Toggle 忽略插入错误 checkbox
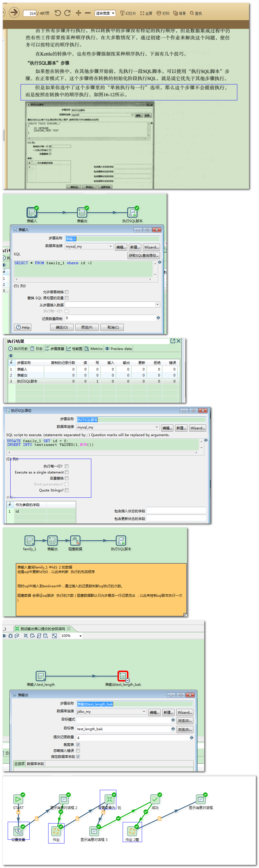This screenshot has width=259, height=868. point(78,750)
